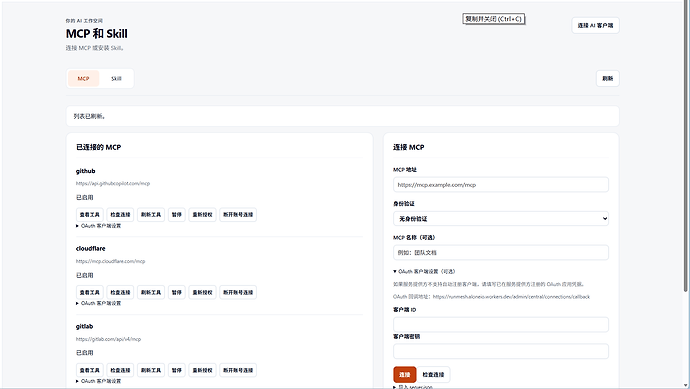Switch to the Skill tab

(116, 78)
